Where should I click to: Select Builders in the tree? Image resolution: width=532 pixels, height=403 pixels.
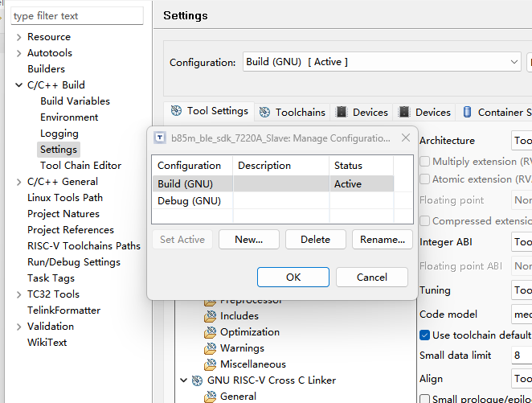coord(46,69)
